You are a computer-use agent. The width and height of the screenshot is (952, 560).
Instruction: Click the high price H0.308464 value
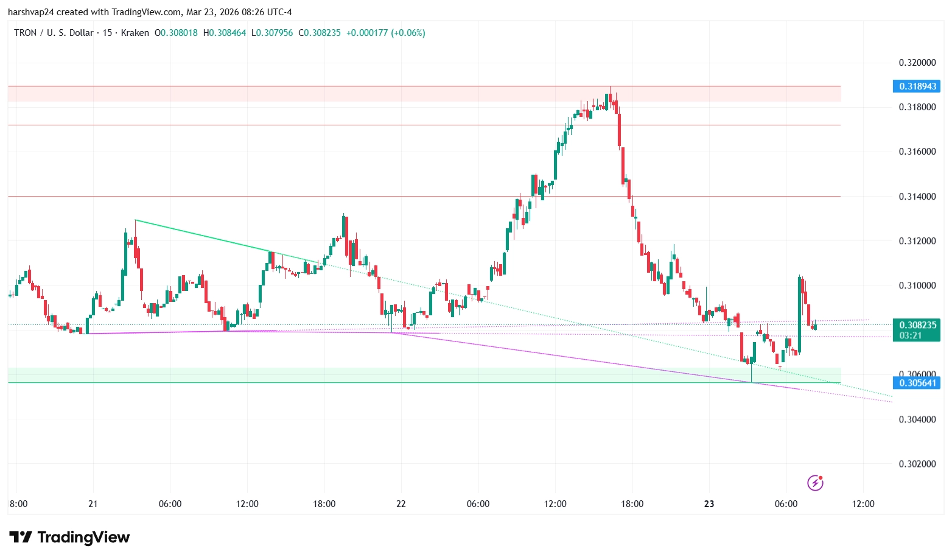click(x=225, y=33)
